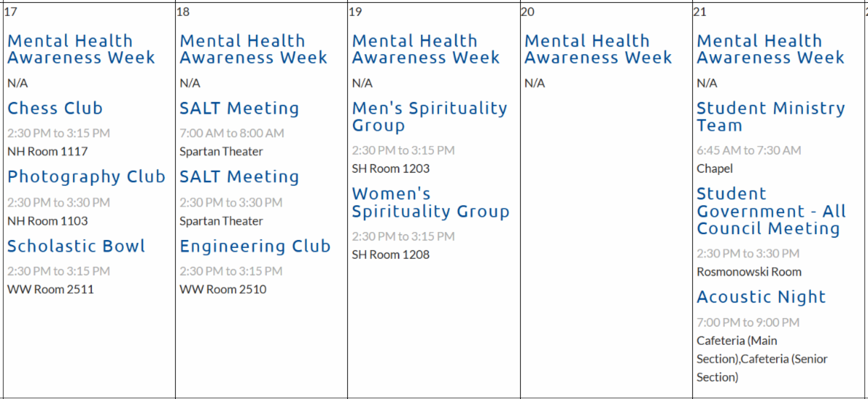Click Mental Health Awareness Week on day 18
868x399 pixels.
tap(253, 49)
